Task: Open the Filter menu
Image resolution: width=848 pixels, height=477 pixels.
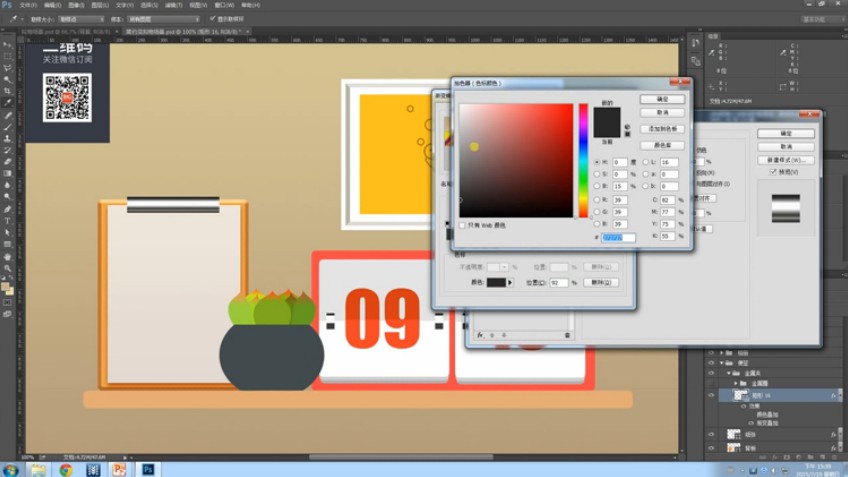Action: tap(173, 5)
